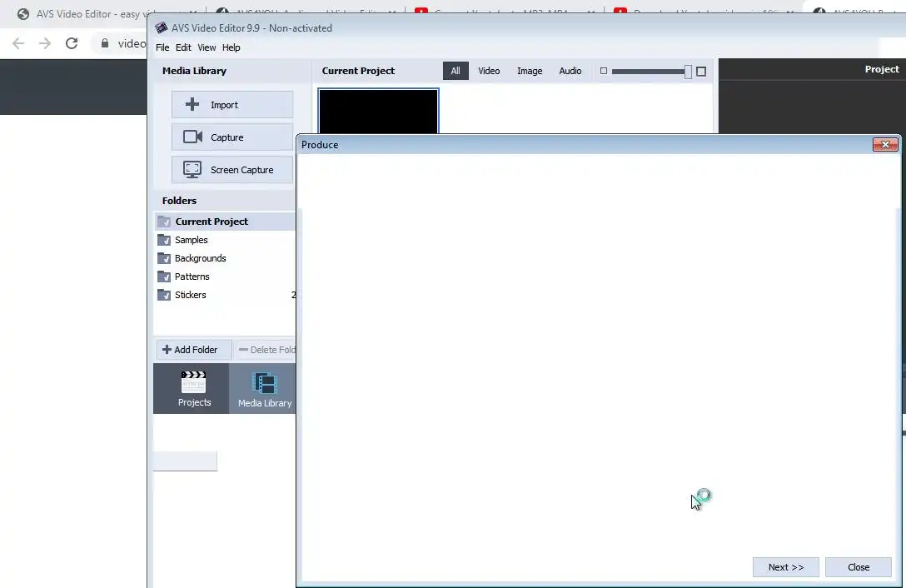Click the plus icon on Import
Screen dimensions: 906x588
(192, 104)
